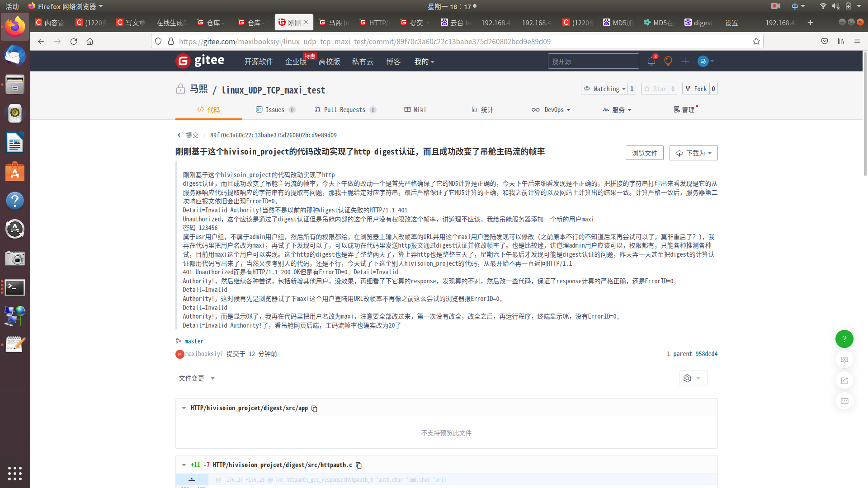The image size is (868, 488).
Task: Collapse the httpauth.c diff section
Action: point(184,465)
